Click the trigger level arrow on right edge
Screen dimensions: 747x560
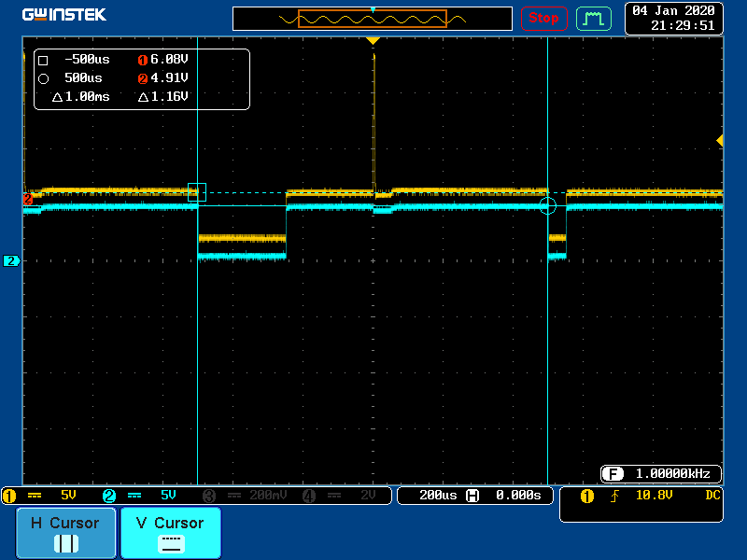pyautogui.click(x=719, y=140)
